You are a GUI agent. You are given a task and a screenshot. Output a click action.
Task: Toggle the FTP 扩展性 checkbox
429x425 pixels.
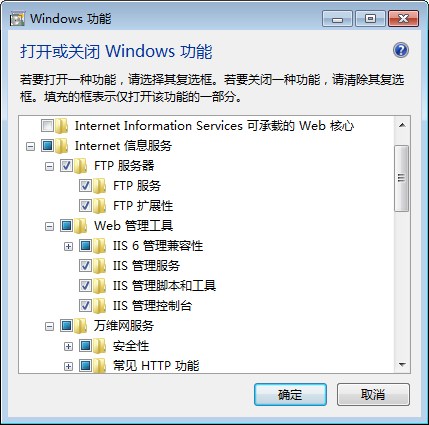coord(85,206)
